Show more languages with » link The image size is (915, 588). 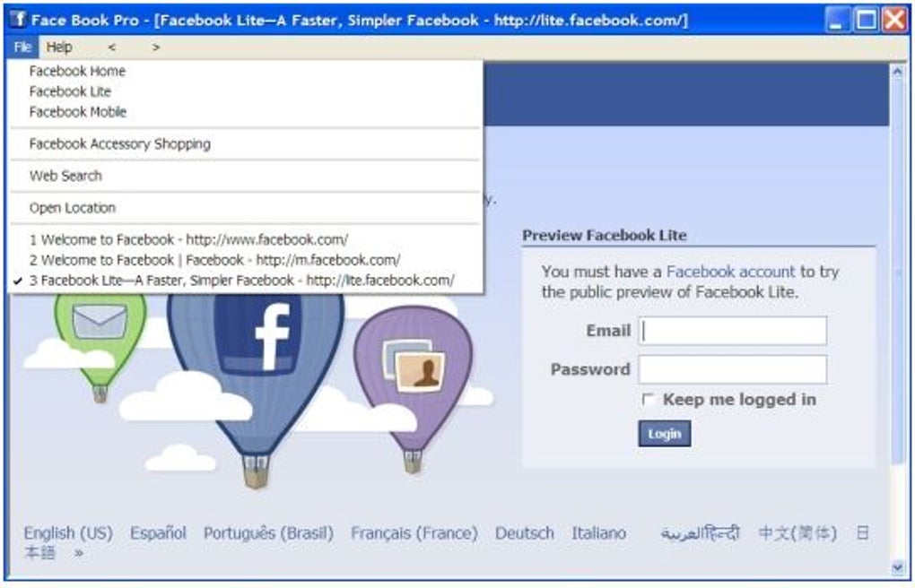coord(79,552)
